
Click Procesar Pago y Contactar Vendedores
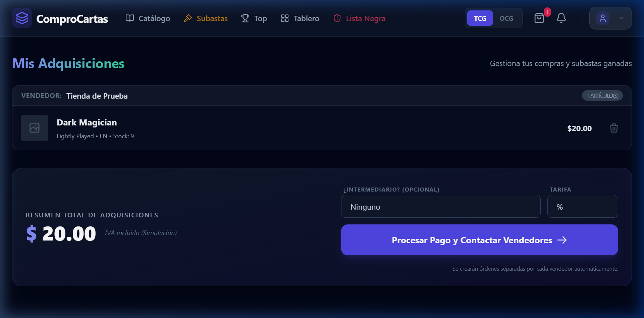[x=479, y=240]
